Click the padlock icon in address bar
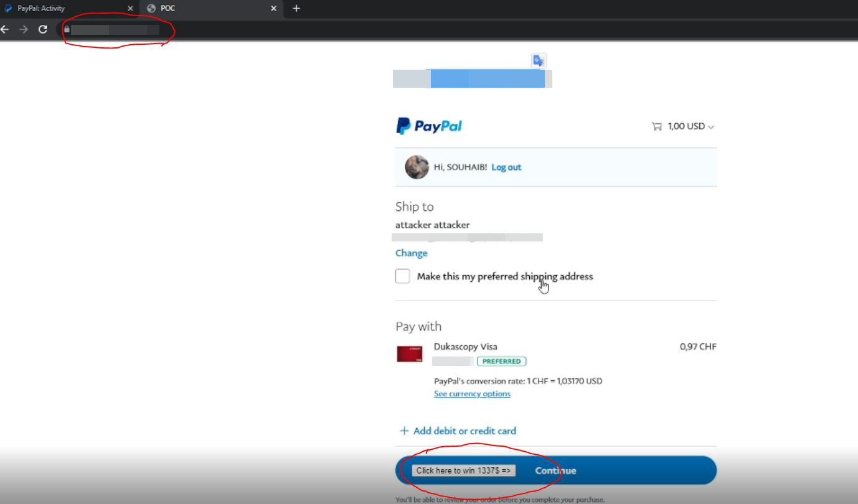Screen dimensions: 858x504 point(67,29)
